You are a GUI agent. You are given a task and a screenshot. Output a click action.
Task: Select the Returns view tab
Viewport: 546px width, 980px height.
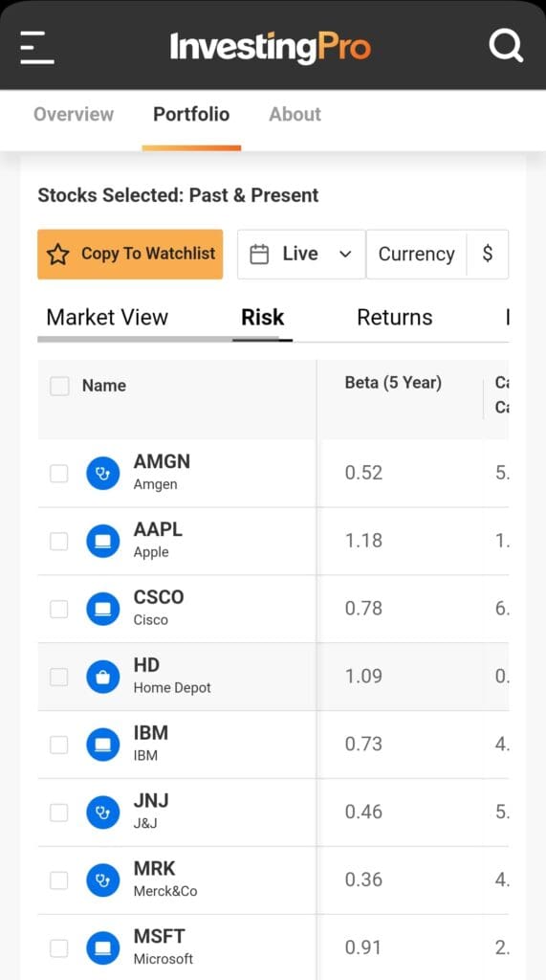tap(395, 318)
